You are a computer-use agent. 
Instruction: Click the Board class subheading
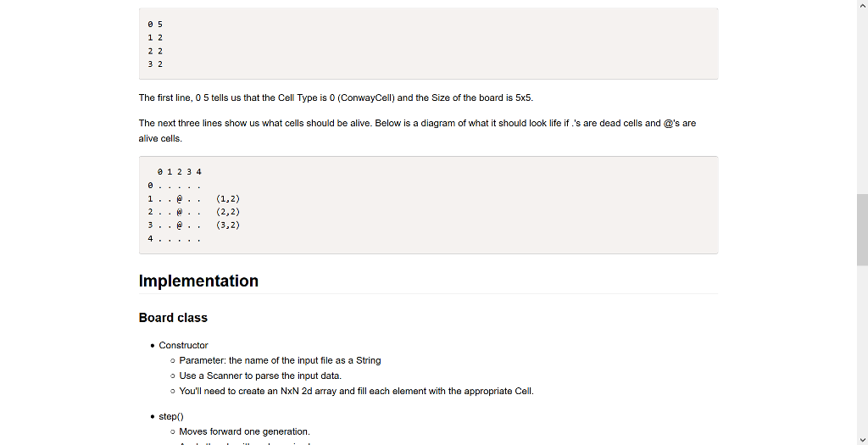tap(173, 318)
